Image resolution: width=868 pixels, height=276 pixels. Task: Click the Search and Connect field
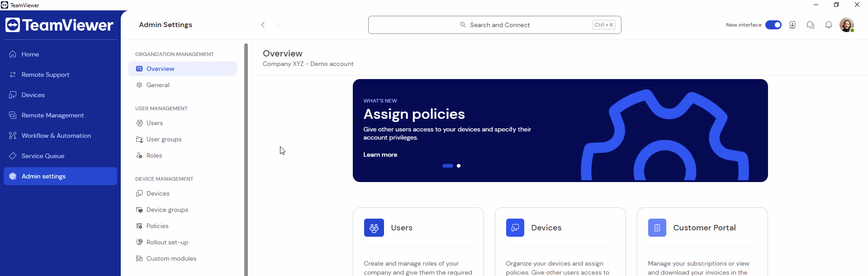[x=495, y=25]
